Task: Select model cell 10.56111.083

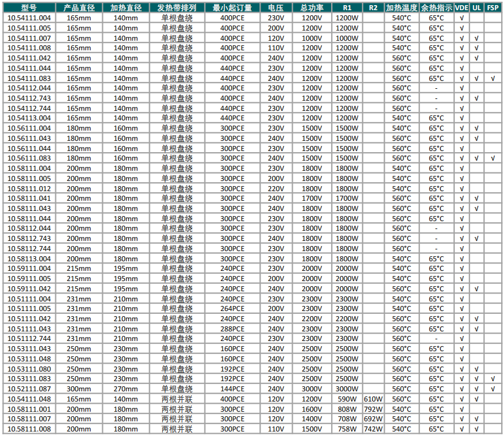Action: pyautogui.click(x=29, y=158)
